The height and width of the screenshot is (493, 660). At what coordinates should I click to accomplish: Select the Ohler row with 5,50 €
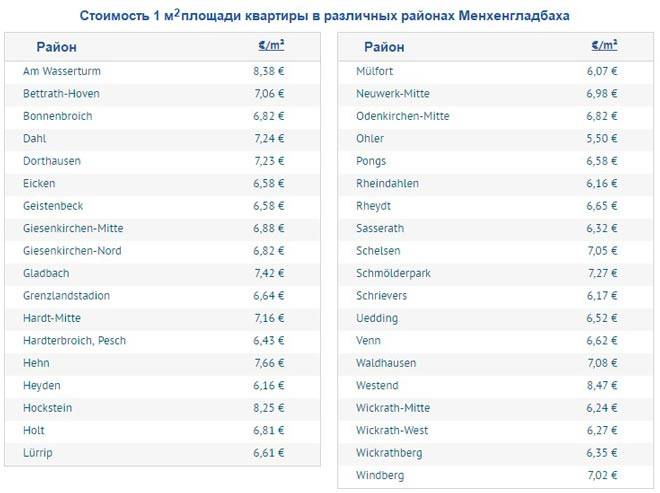tap(495, 139)
